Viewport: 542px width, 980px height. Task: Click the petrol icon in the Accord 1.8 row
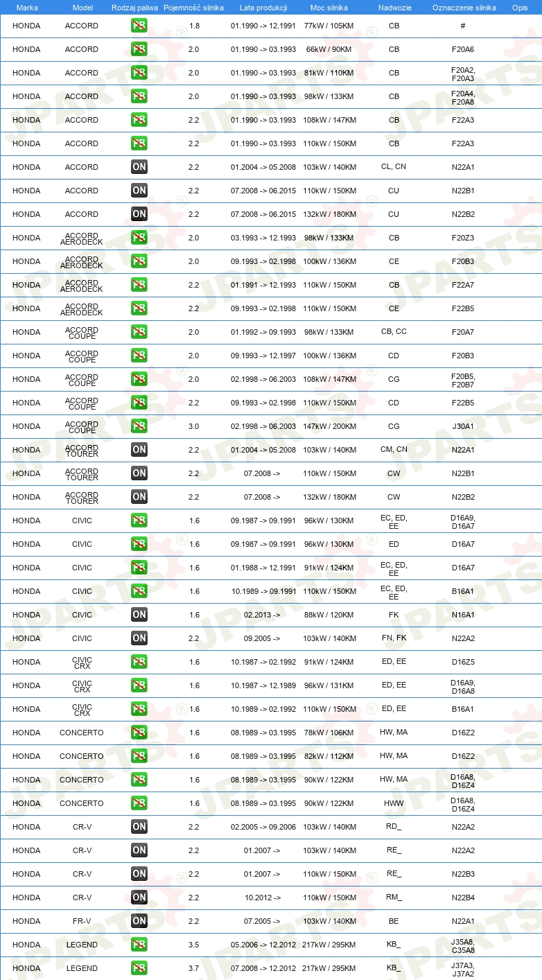click(139, 26)
